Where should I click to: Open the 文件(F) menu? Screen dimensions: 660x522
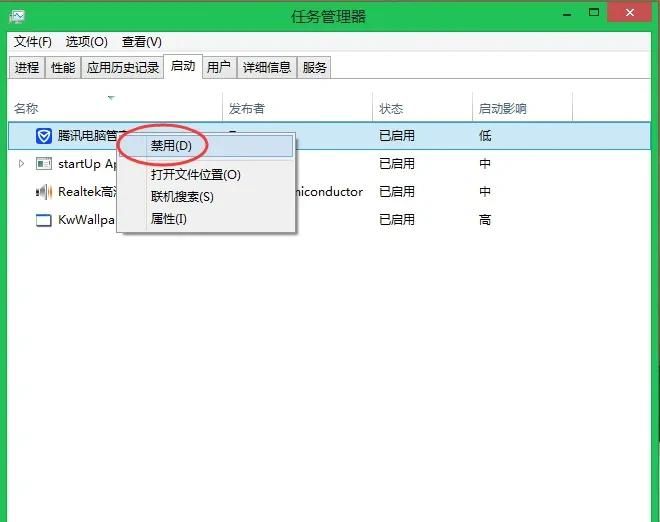tap(33, 42)
